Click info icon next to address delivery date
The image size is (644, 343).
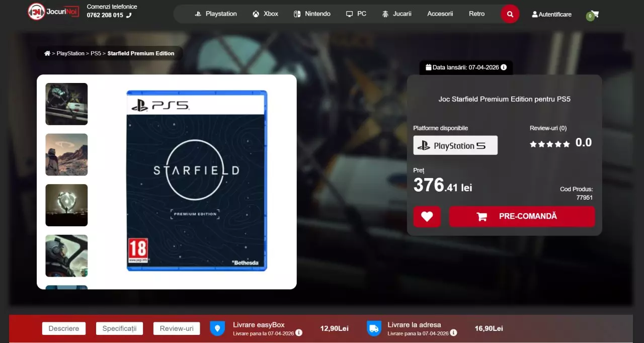(453, 333)
